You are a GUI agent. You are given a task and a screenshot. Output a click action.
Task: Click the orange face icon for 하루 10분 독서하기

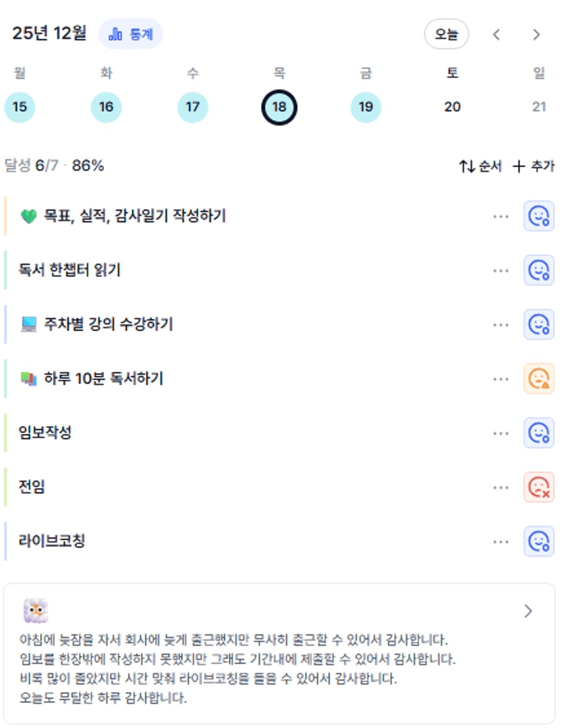(538, 379)
